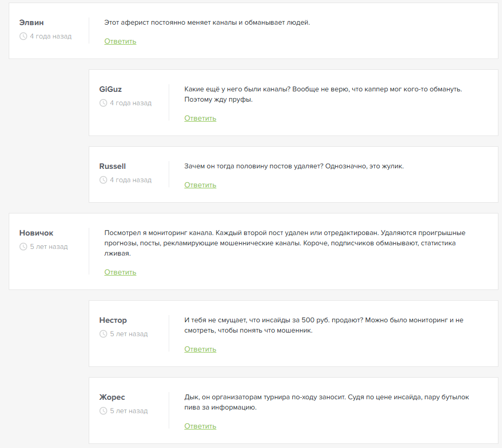Reply to GiGuz's comment via Ответить
This screenshot has width=502, height=448.
200,118
